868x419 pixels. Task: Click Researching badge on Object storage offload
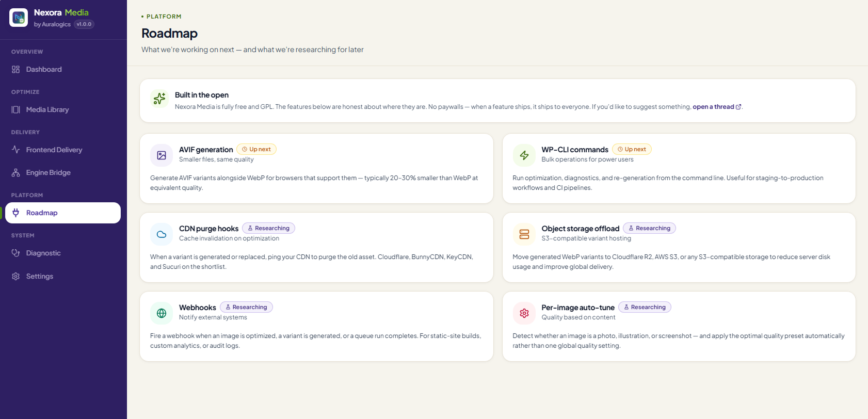[649, 228]
